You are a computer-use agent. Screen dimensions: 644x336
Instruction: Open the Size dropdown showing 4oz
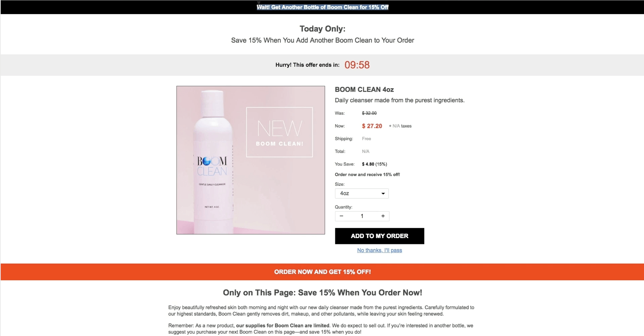coord(362,194)
